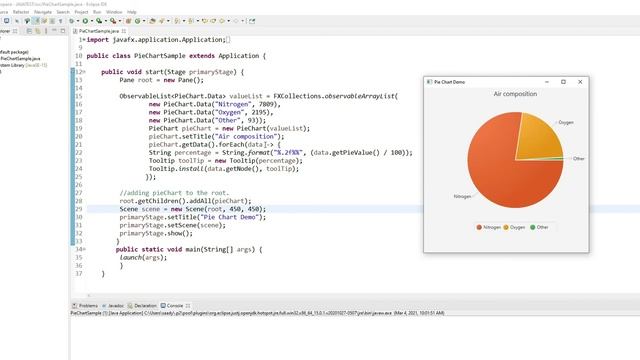Open the Window menu
The image size is (640, 360).
click(x=114, y=12)
